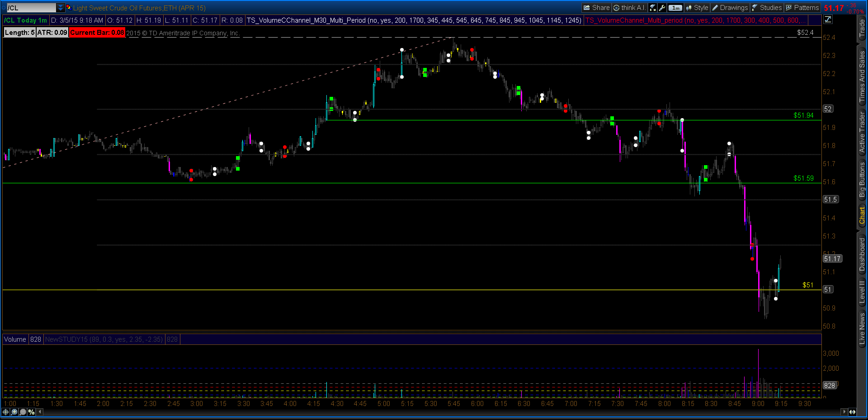Click the $51.94 price level label
Image resolution: width=868 pixels, height=420 pixels.
point(803,115)
